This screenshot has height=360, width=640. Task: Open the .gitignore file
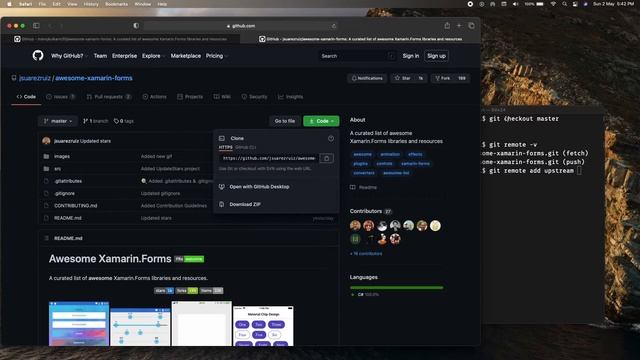click(x=64, y=193)
